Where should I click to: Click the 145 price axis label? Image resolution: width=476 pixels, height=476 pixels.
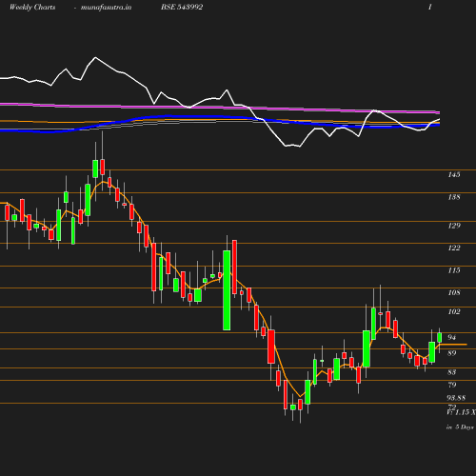(454, 174)
